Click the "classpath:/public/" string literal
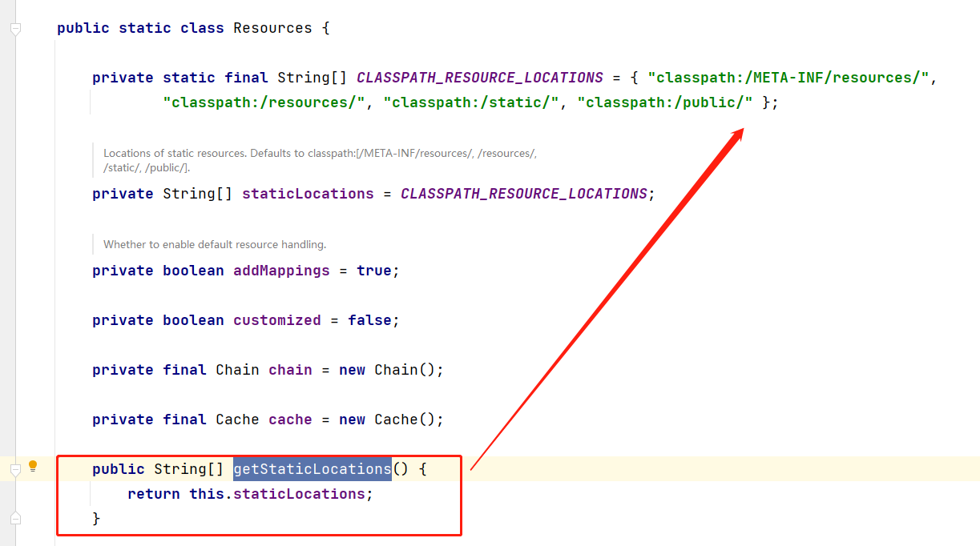Image resolution: width=980 pixels, height=546 pixels. (x=665, y=102)
